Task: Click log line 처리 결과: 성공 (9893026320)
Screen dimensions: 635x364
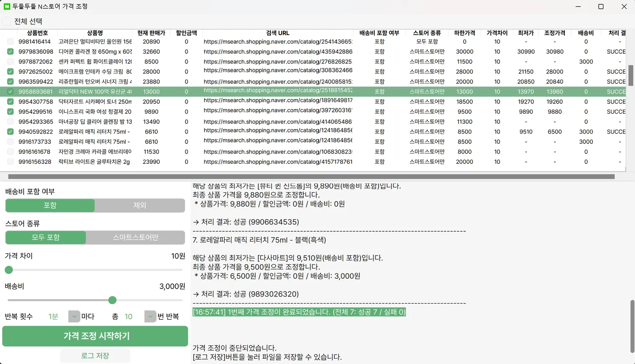Action: [x=246, y=294]
